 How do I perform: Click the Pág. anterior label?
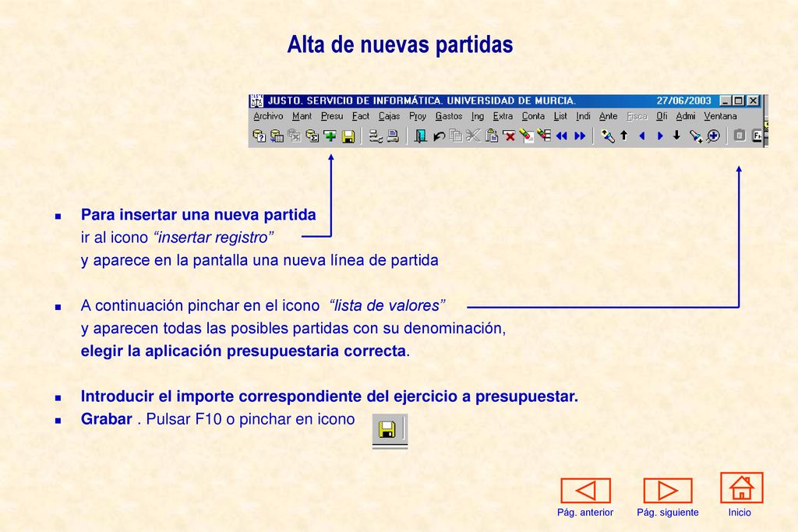click(x=585, y=513)
